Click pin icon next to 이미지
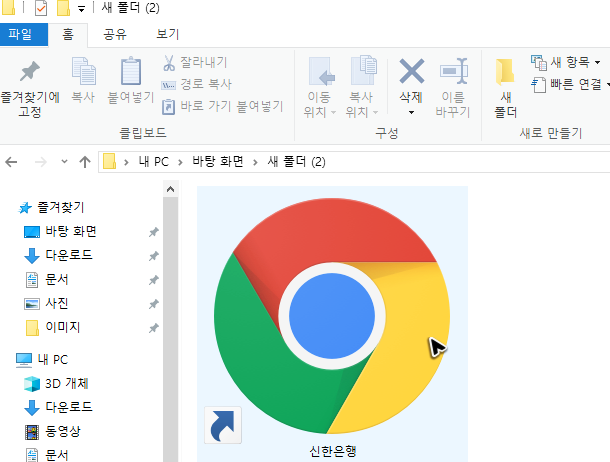Screen dimensions: 610x462 (x=154, y=328)
